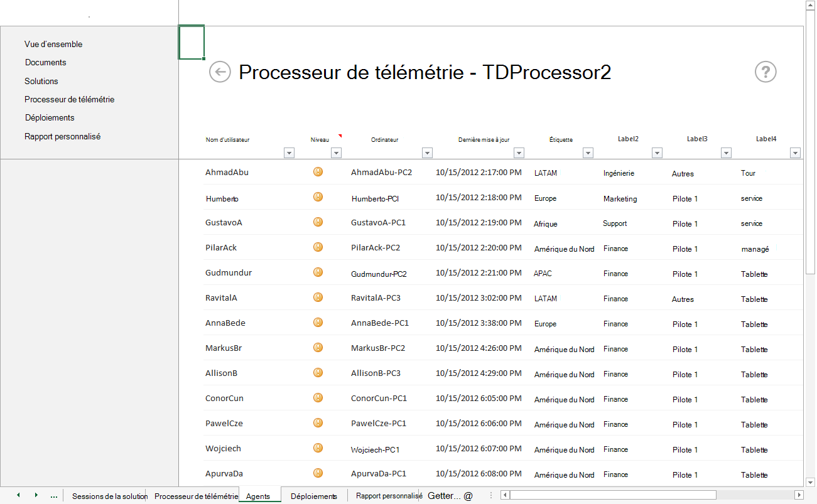Image resolution: width=817 pixels, height=504 pixels.
Task: Open the Dernière mise à jour filter dropdown
Action: click(519, 153)
